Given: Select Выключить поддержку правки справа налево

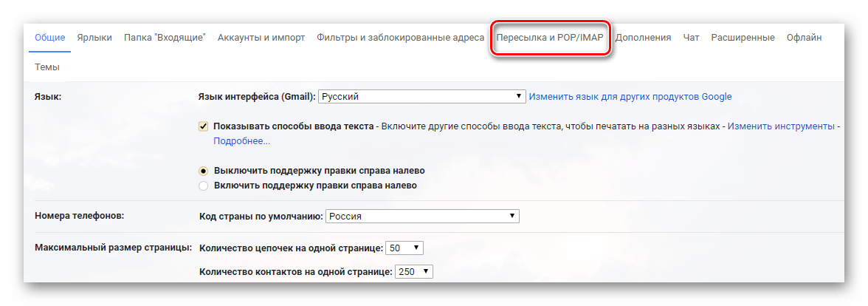Looking at the screenshot, I should pyautogui.click(x=203, y=171).
